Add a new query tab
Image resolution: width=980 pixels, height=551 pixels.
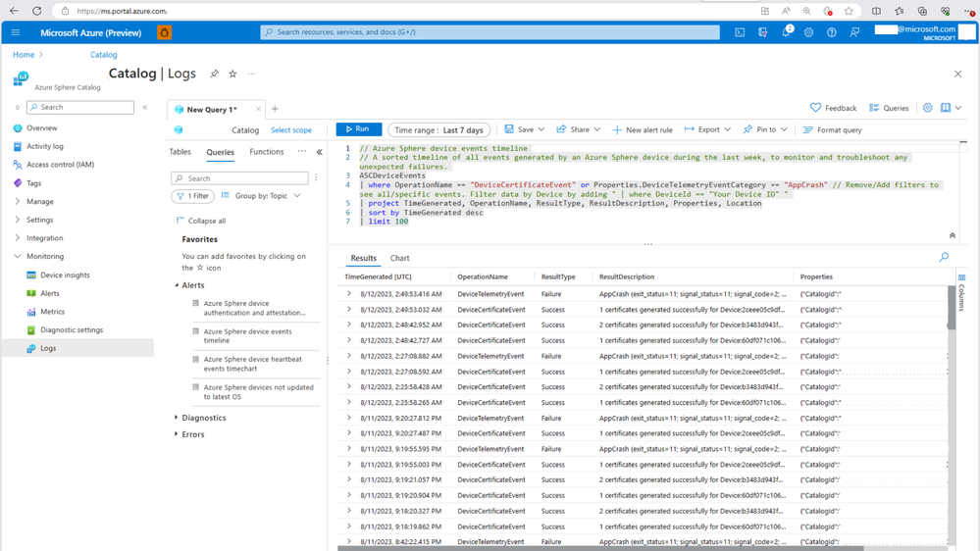pos(275,109)
